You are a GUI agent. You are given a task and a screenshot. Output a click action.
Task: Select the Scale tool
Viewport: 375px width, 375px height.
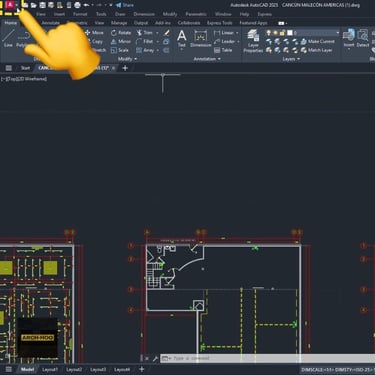[120, 50]
